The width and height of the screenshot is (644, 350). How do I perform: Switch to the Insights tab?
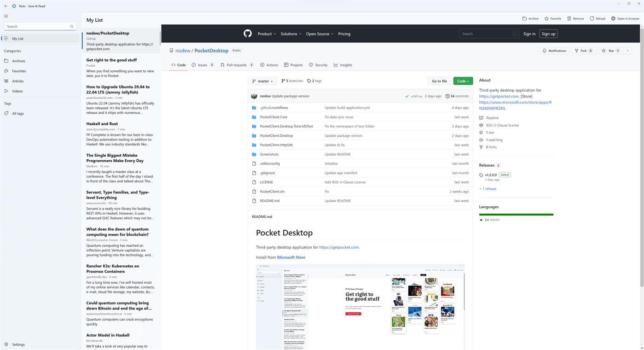point(343,65)
